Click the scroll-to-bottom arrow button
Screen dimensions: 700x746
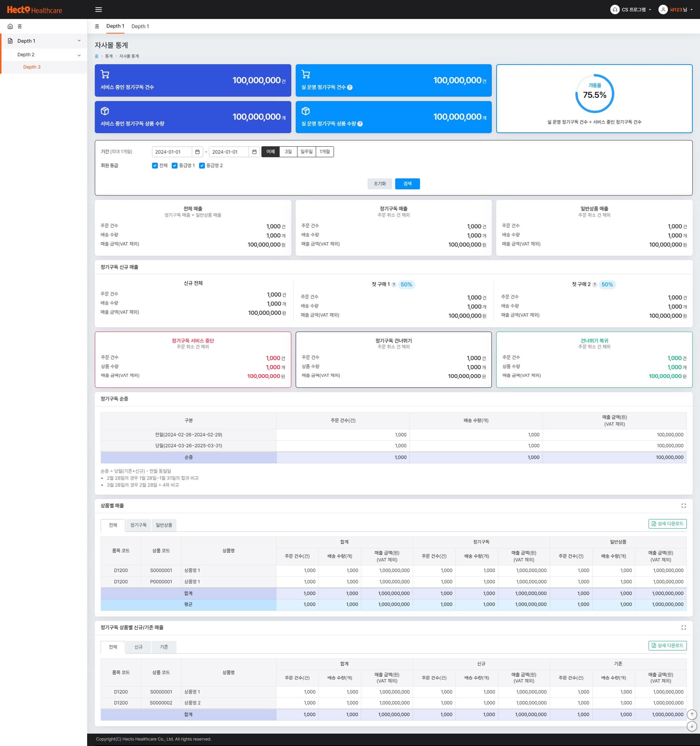pos(692,727)
